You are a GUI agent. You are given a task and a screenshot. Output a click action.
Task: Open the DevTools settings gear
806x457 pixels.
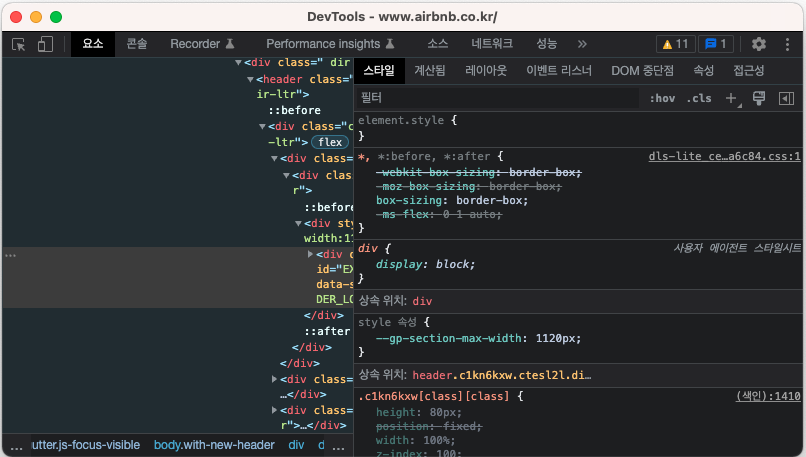coord(759,44)
